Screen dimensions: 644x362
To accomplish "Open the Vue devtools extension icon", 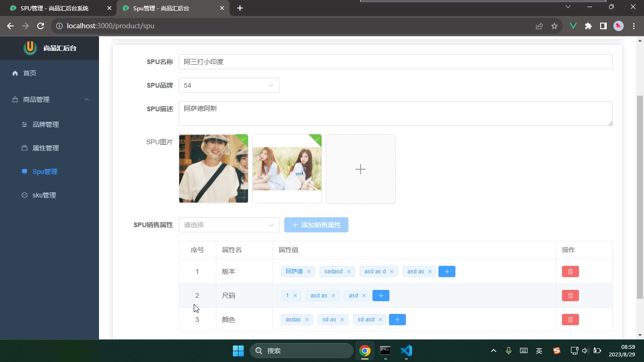I will (573, 26).
